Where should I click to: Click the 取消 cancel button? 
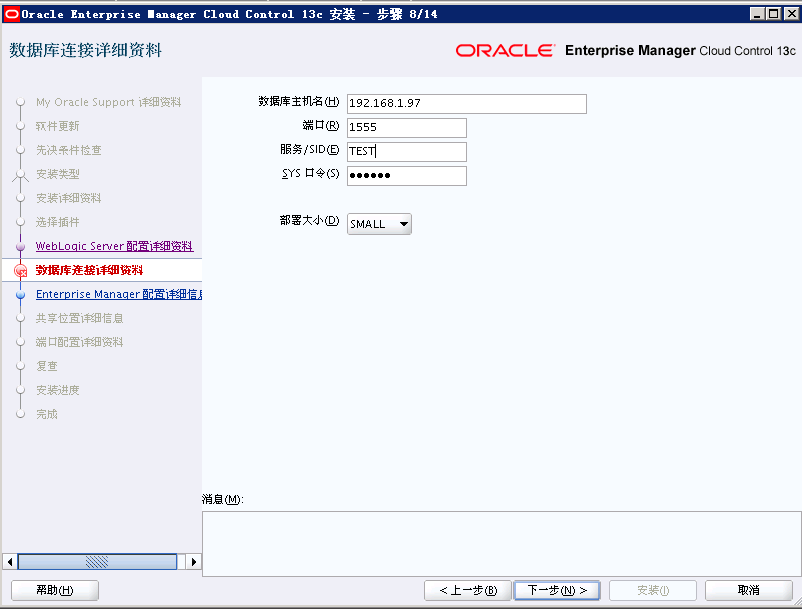(x=748, y=591)
